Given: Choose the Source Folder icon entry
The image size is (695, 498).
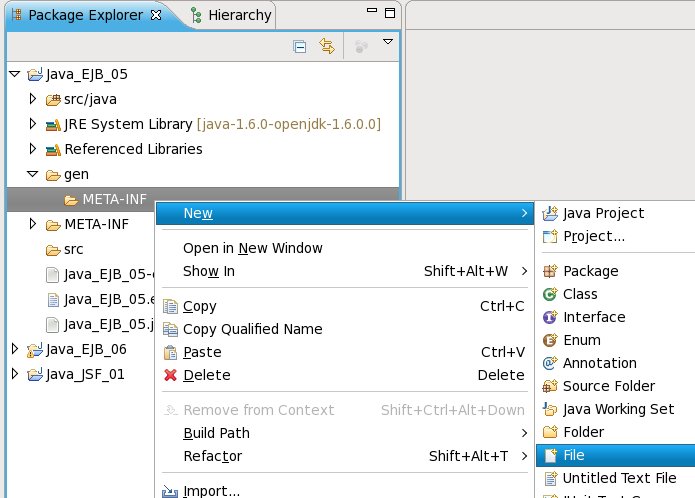Looking at the screenshot, I should (x=549, y=386).
